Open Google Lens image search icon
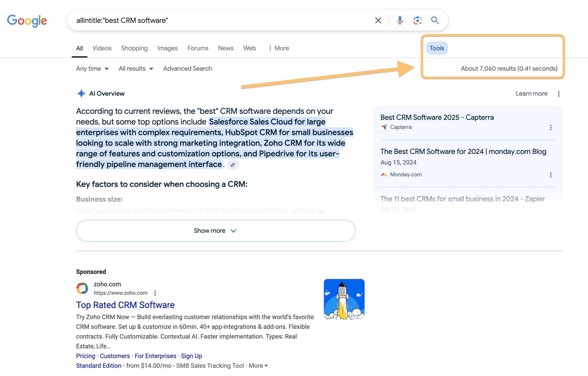The width and height of the screenshot is (588, 376). coord(417,20)
